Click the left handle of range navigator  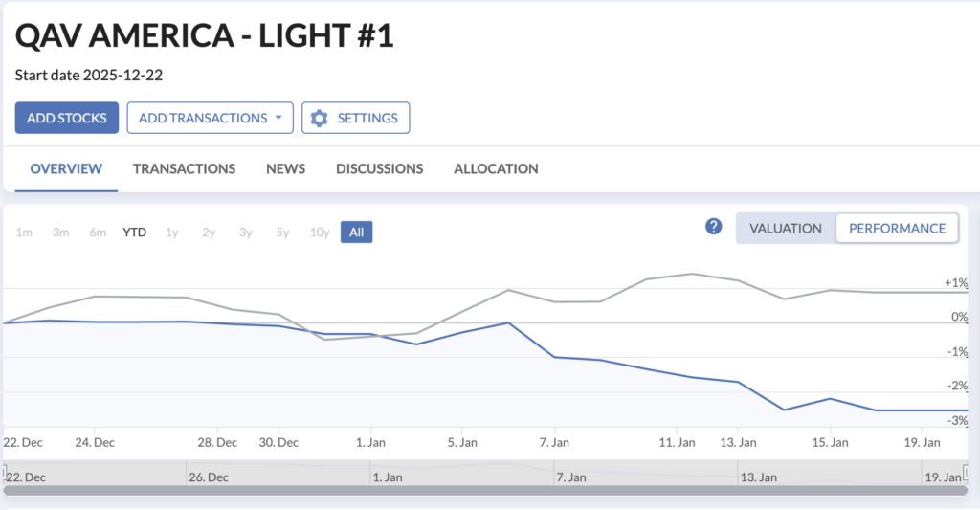[4, 473]
